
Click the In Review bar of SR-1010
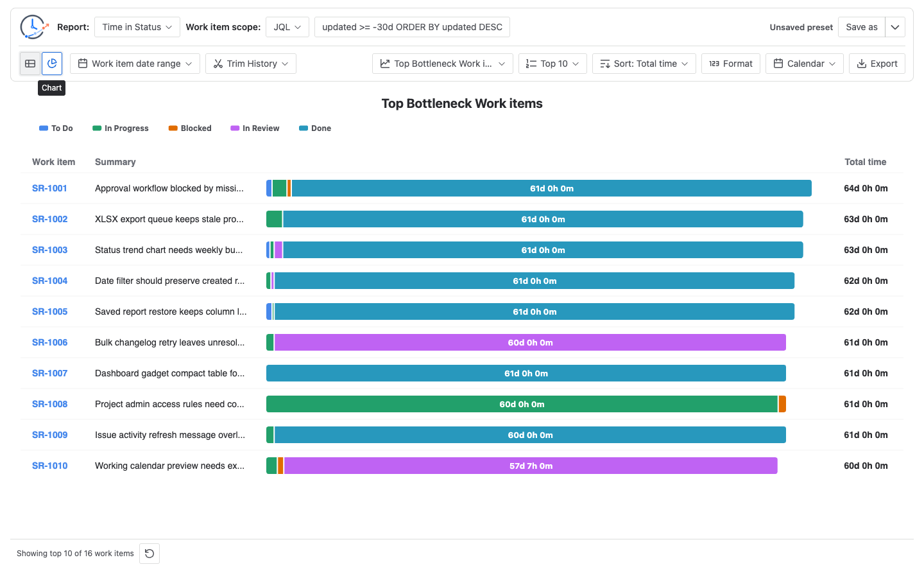[x=531, y=466]
